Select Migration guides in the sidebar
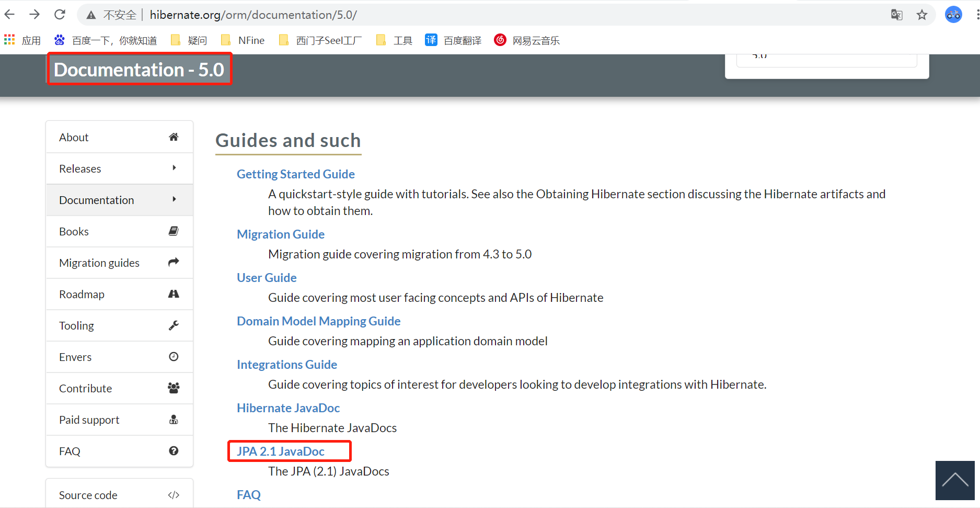This screenshot has height=508, width=980. point(120,263)
